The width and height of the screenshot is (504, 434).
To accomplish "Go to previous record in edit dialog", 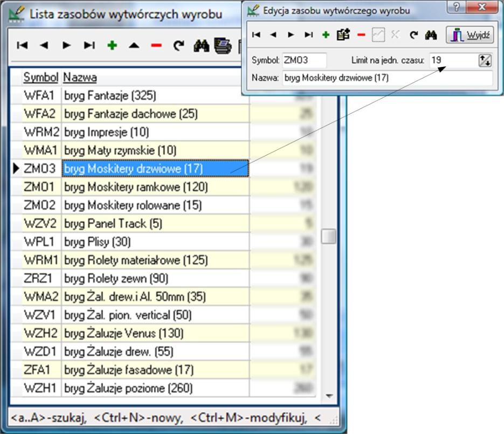I will [x=273, y=35].
